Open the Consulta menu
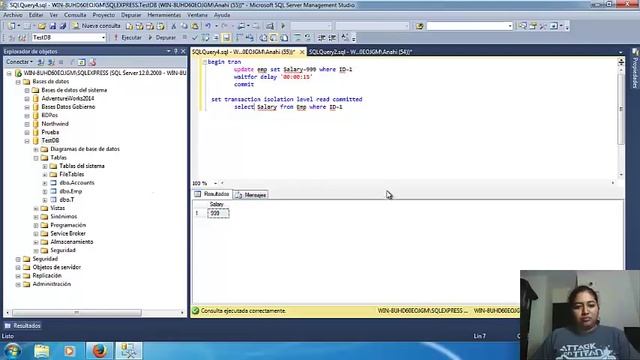This screenshot has width=640, height=360. [x=75, y=15]
